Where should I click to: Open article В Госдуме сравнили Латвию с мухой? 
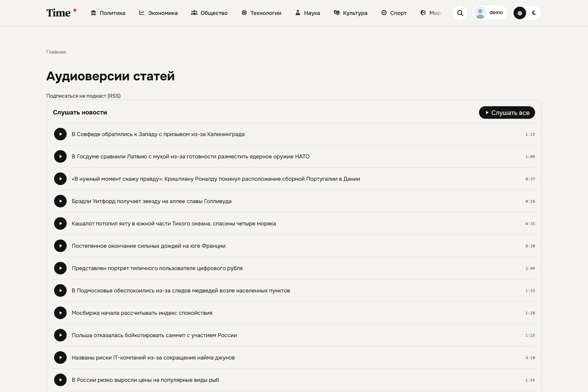[191, 157]
